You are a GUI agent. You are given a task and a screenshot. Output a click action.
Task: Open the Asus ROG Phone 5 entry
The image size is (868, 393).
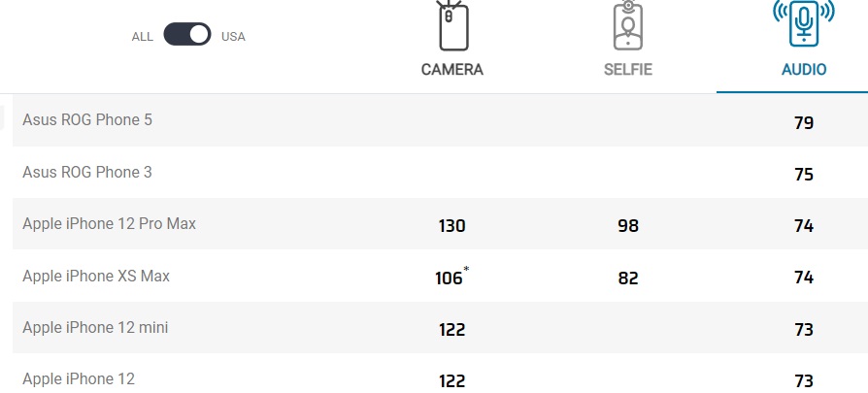point(87,120)
